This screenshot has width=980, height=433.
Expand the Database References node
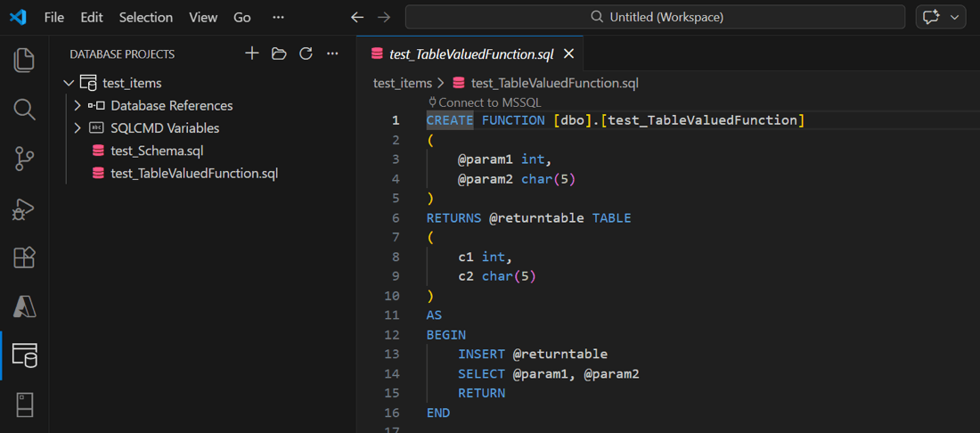[x=78, y=105]
